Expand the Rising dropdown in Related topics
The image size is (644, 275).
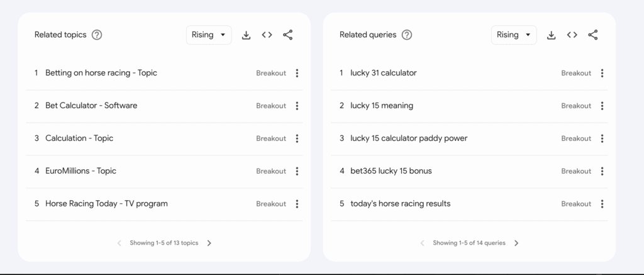coord(209,35)
